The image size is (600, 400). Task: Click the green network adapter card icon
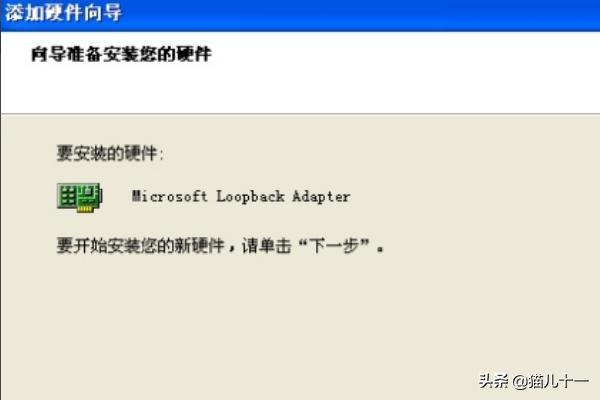pyautogui.click(x=80, y=197)
